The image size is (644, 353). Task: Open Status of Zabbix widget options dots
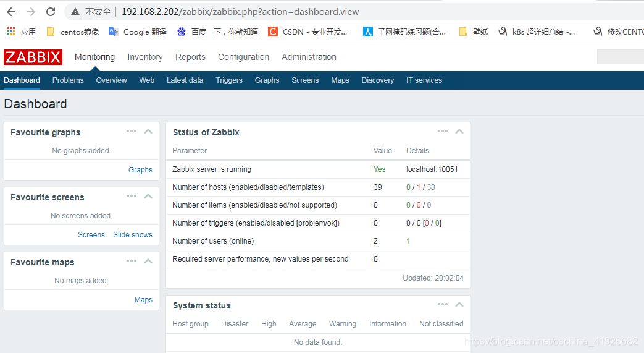443,131
